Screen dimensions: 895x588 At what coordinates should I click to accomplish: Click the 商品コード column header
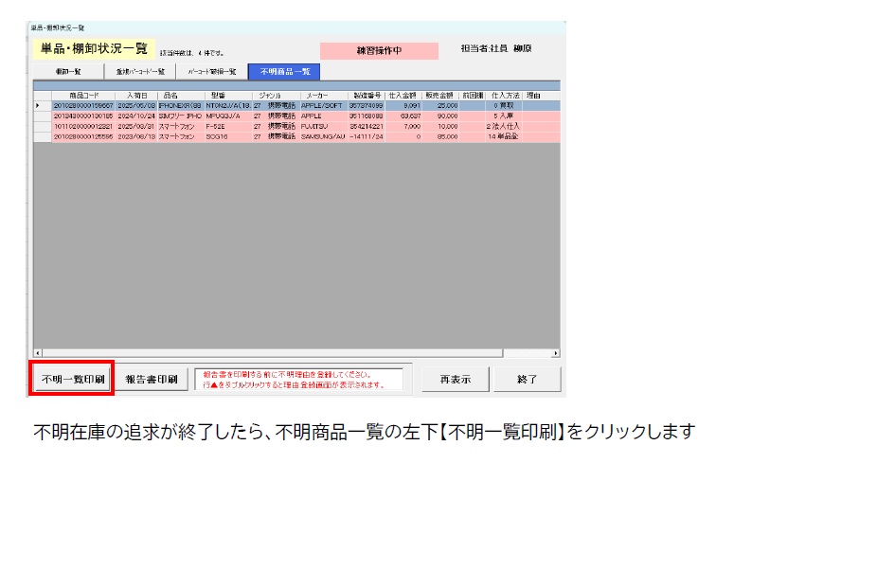83,96
